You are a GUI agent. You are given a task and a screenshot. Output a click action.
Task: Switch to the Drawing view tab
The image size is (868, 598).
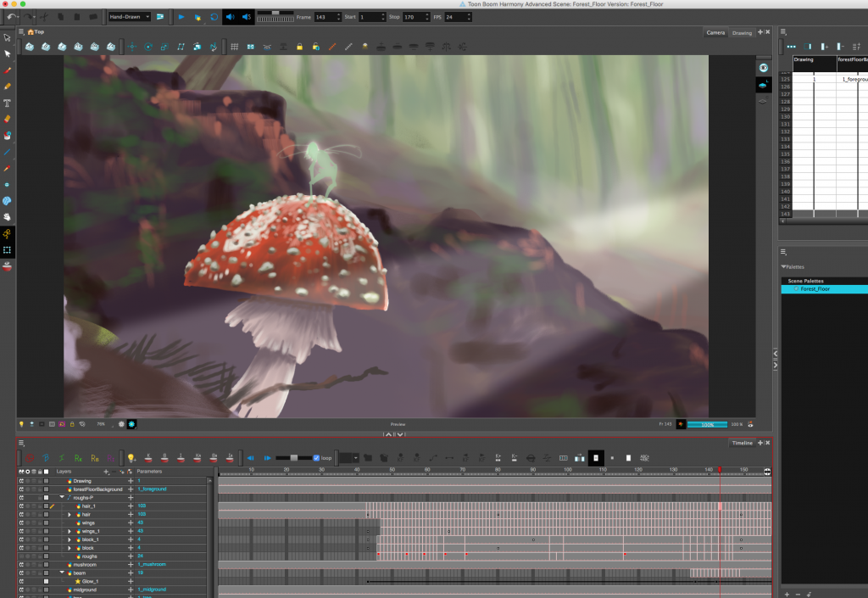tap(742, 33)
